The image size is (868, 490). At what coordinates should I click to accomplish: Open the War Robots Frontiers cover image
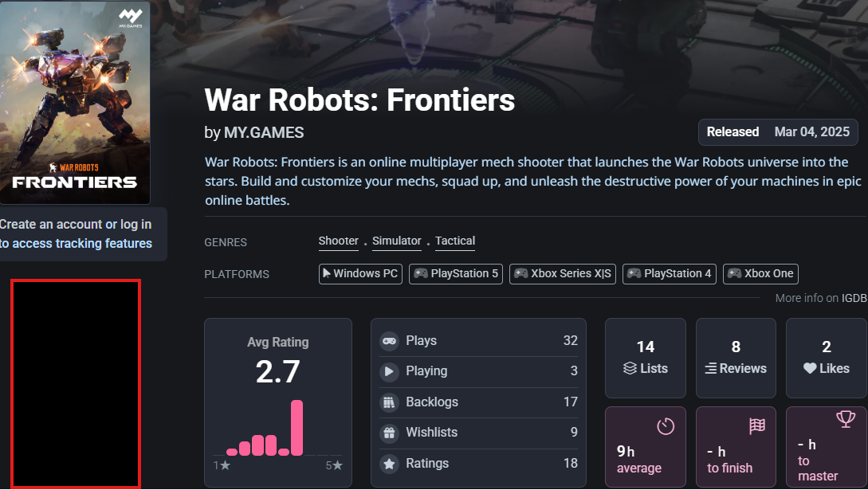tap(75, 102)
